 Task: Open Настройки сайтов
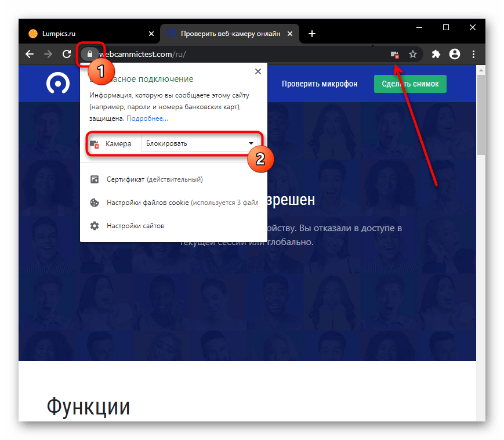click(x=135, y=226)
